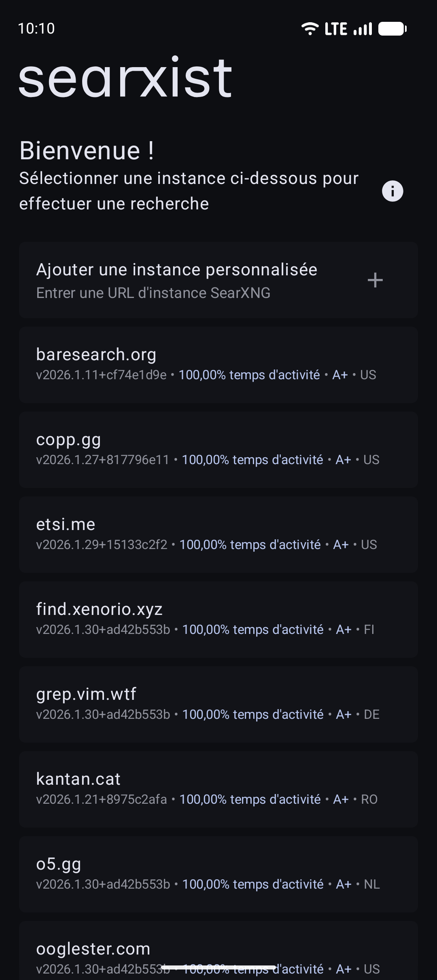
Task: Tap the battery icon in status bar
Action: click(x=392, y=29)
